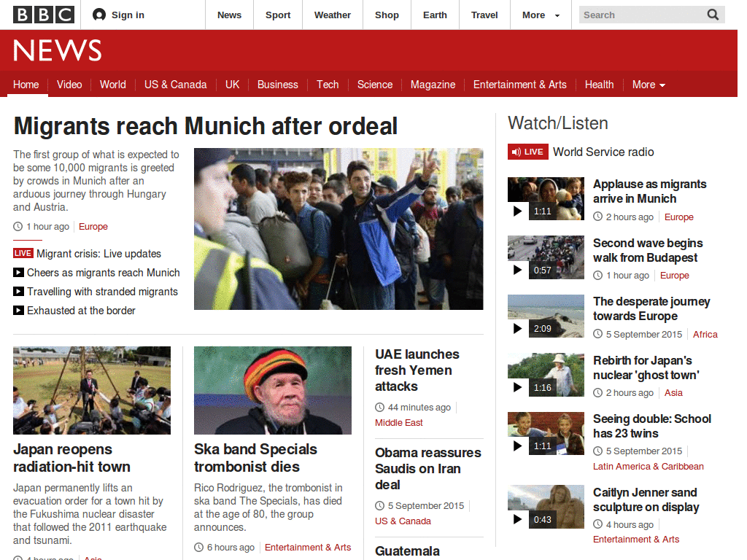Click the Europe tag under the lead story

pyautogui.click(x=93, y=227)
